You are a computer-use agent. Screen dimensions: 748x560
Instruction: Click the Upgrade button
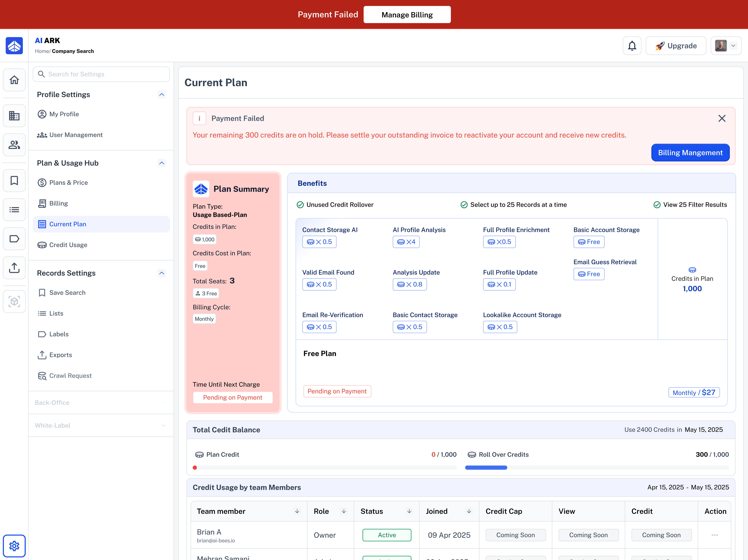coord(676,46)
